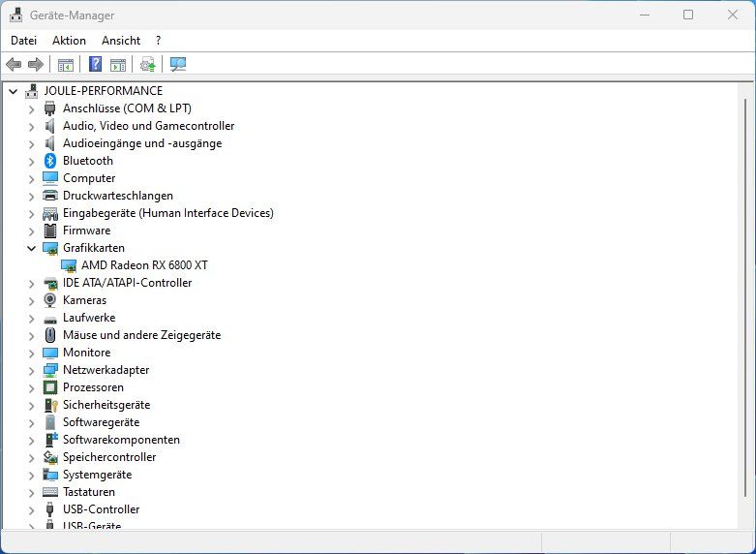Open the Aktion menu
756x554 pixels.
pos(69,41)
